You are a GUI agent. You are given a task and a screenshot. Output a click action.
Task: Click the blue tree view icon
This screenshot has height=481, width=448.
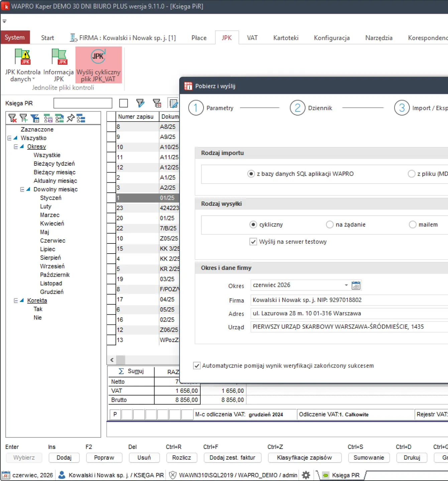pos(81,118)
